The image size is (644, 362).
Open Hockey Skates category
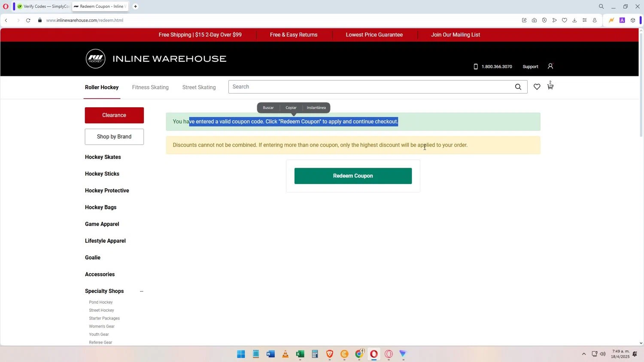tap(103, 157)
